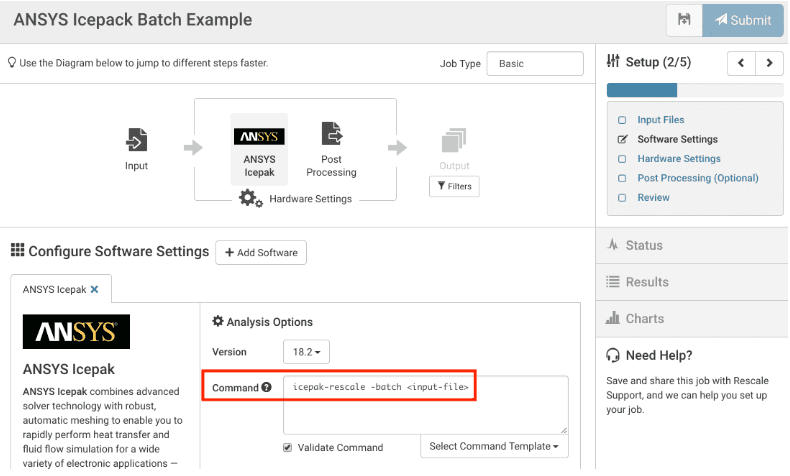This screenshot has width=790, height=476.
Task: Select the ANSYS Icepak diagram node
Action: (259, 150)
